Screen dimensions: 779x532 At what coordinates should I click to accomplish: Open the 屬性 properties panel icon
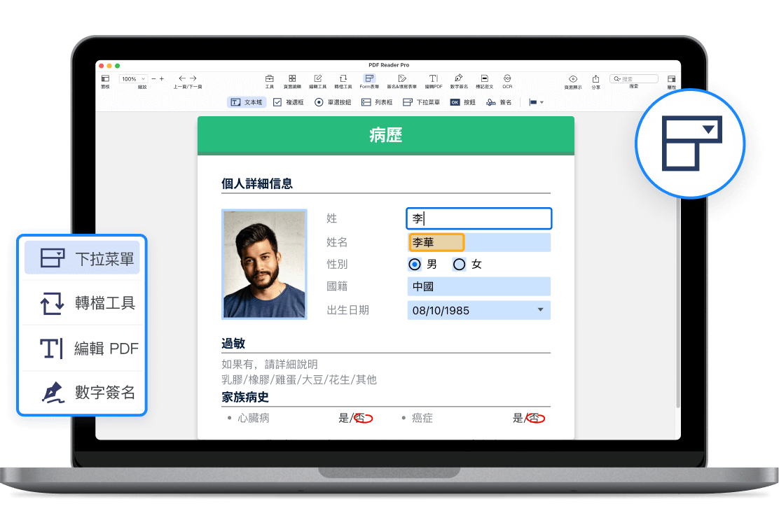[x=671, y=79]
